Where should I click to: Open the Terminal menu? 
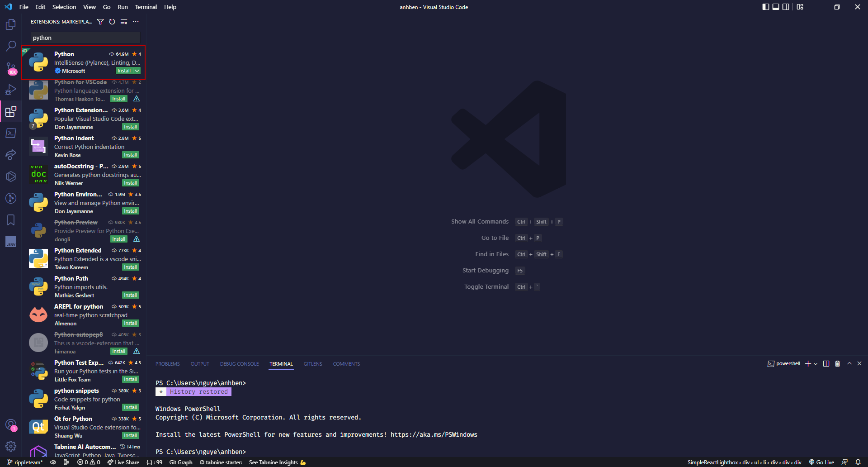146,7
